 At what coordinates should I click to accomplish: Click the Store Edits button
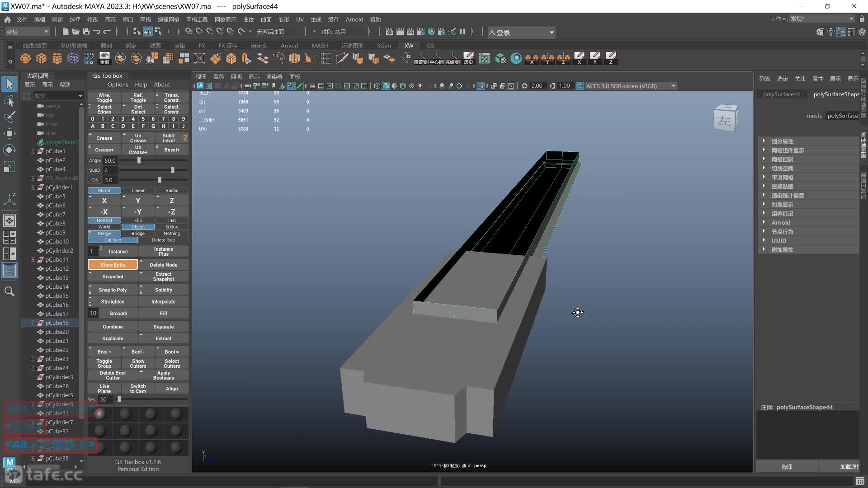pos(113,264)
